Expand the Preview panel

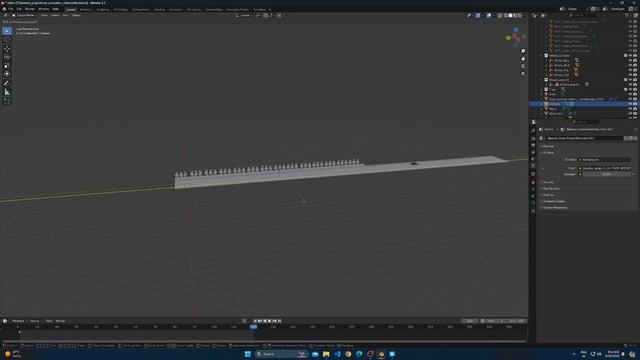pyautogui.click(x=548, y=146)
